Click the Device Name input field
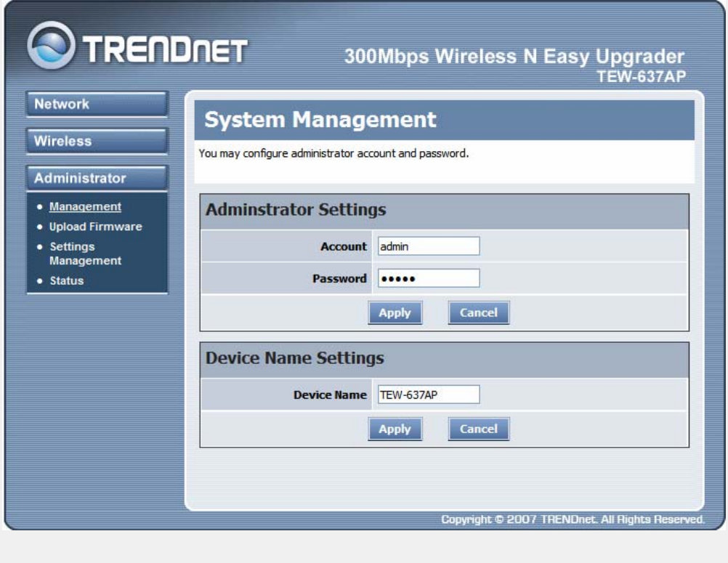728x563 pixels. 429,394
